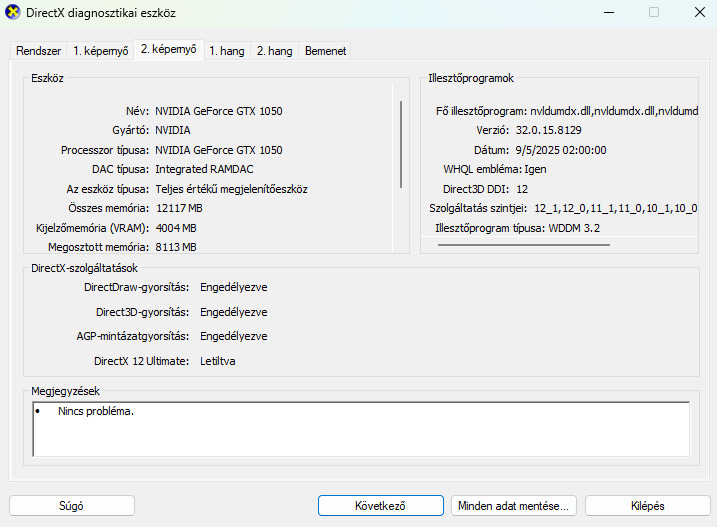Screen dimensions: 717x527
Task: Select the Név value NVIDIA GeForce GTX 1050
Action: coord(219,111)
